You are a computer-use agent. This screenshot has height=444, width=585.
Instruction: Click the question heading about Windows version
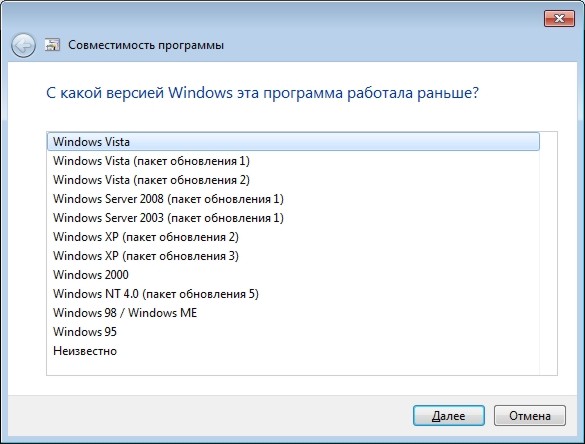tap(262, 93)
